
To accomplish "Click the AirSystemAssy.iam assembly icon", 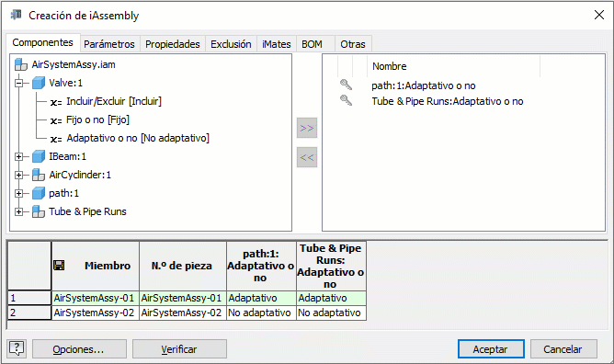I will (x=21, y=64).
